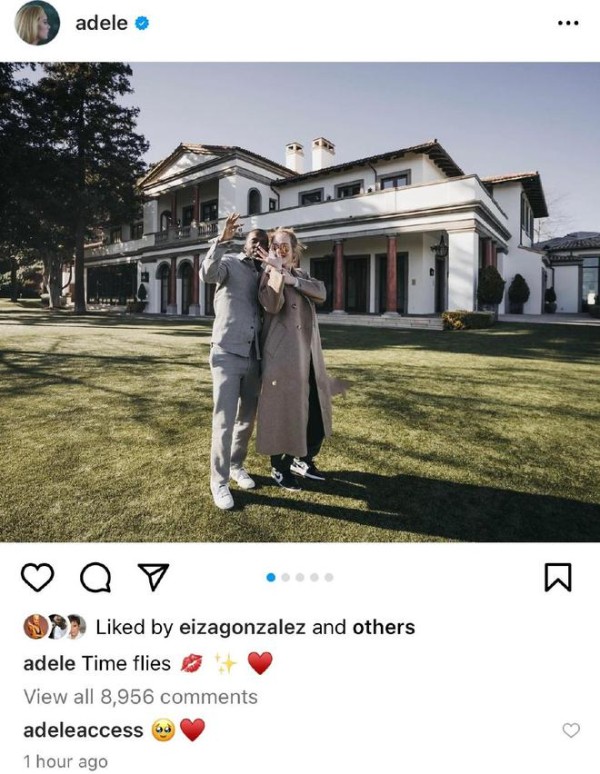Save post with bookmark icon
Viewport: 600px width, 774px height.
(558, 577)
